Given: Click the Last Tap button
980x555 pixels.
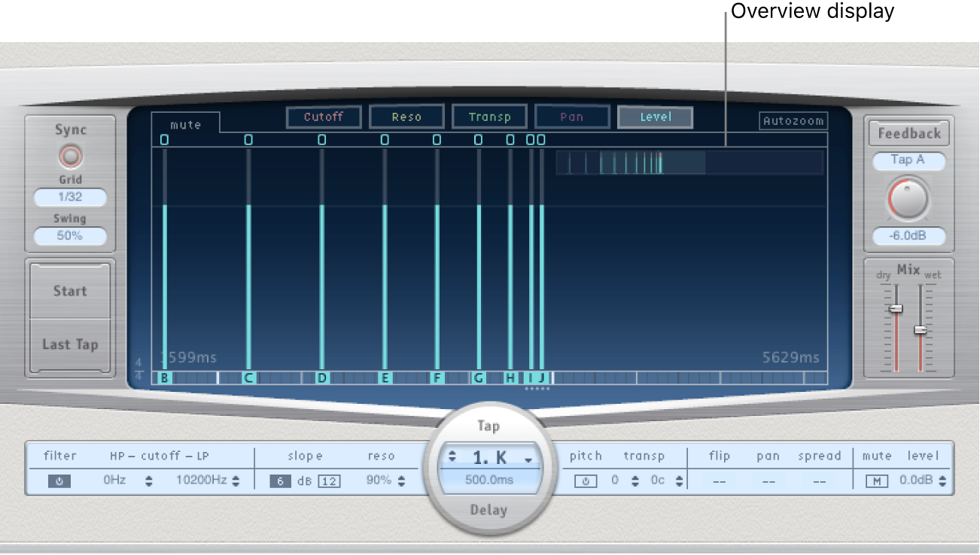Looking at the screenshot, I should click(x=69, y=345).
